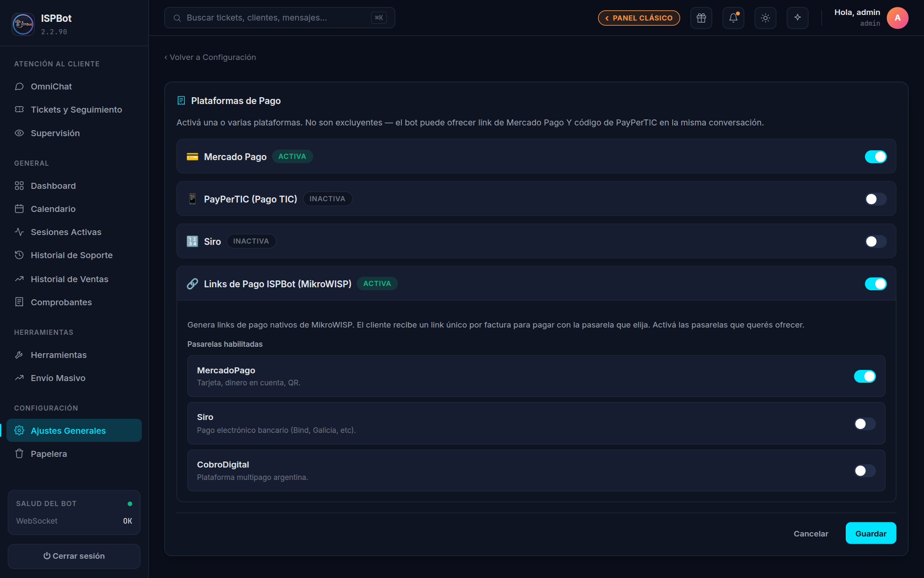
Task: Go back via Volver a Configuración
Action: pyautogui.click(x=210, y=57)
